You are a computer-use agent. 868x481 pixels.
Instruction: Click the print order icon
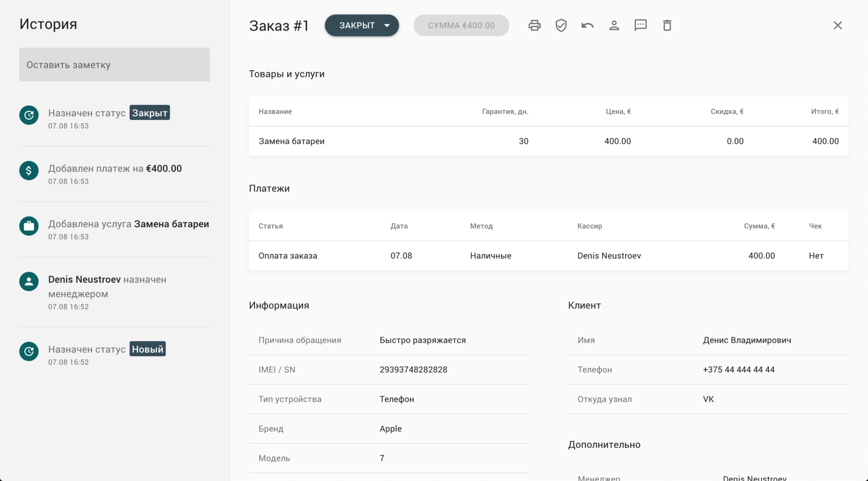click(x=534, y=25)
